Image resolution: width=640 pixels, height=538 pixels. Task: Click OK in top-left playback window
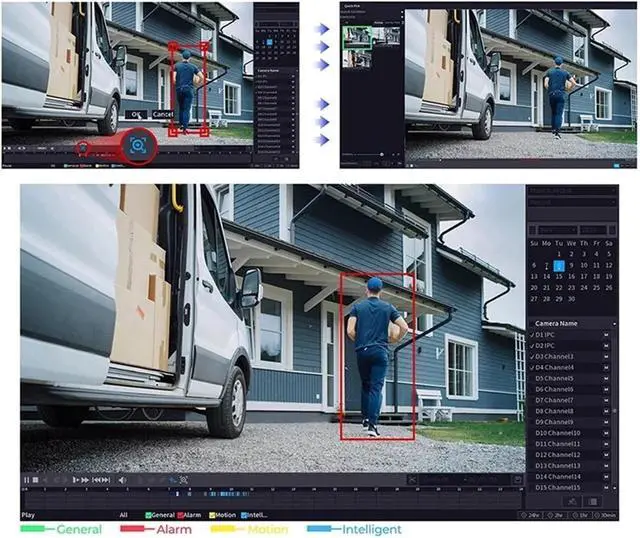[x=136, y=115]
